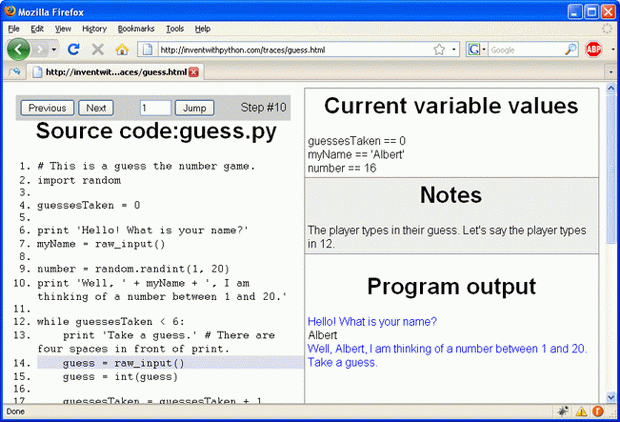This screenshot has height=422, width=620.
Task: Expand the back/forward history dropdown arrow
Action: [54, 49]
